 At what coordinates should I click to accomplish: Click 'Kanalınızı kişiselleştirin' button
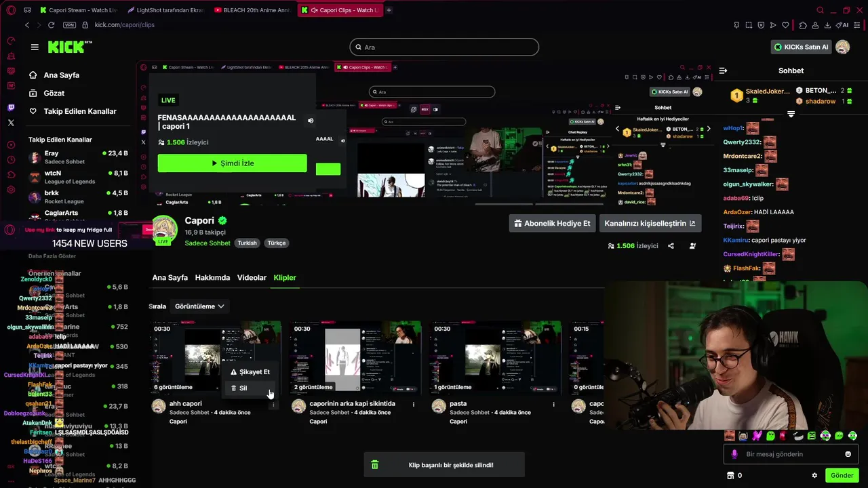click(x=650, y=224)
